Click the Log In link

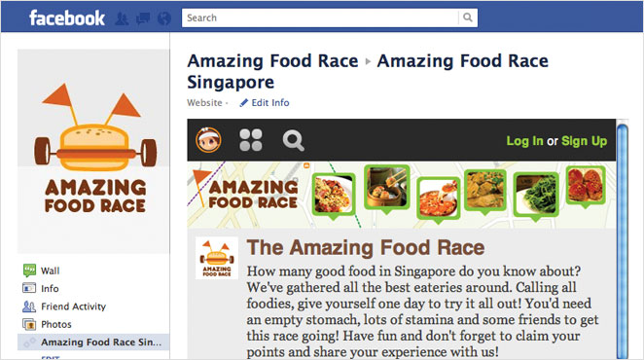click(524, 141)
